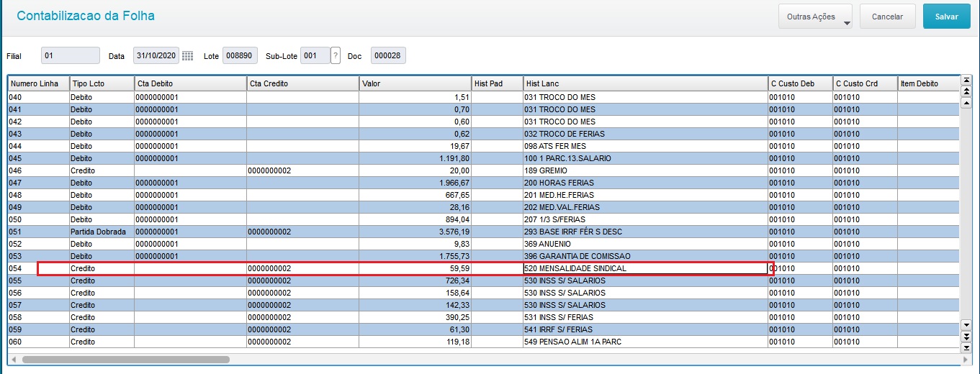Viewport: 980px width, 374px height.
Task: Move up one row with single up arrow
Action: click(x=966, y=102)
